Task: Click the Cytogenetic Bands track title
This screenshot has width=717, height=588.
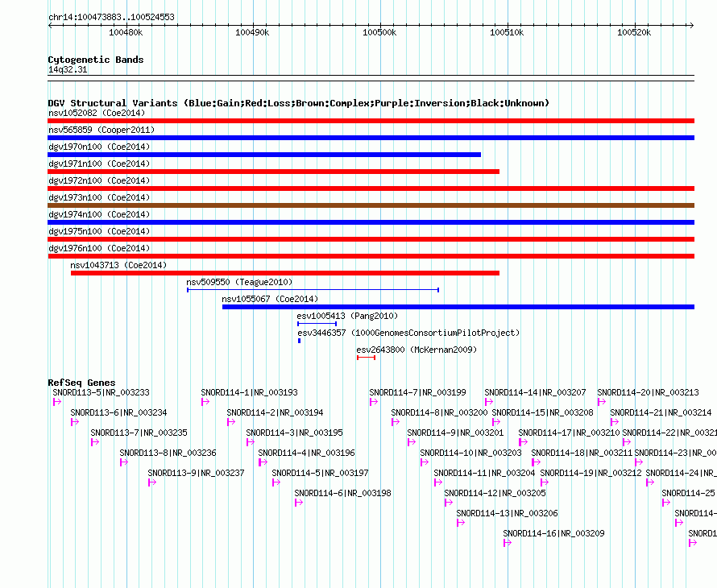Action: click(96, 60)
